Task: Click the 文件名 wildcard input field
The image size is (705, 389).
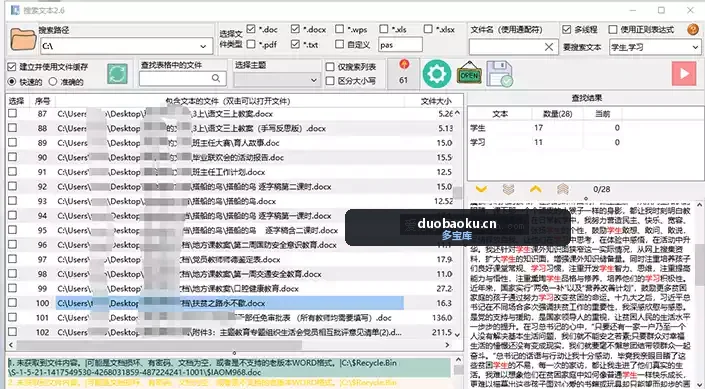Action: 513,47
